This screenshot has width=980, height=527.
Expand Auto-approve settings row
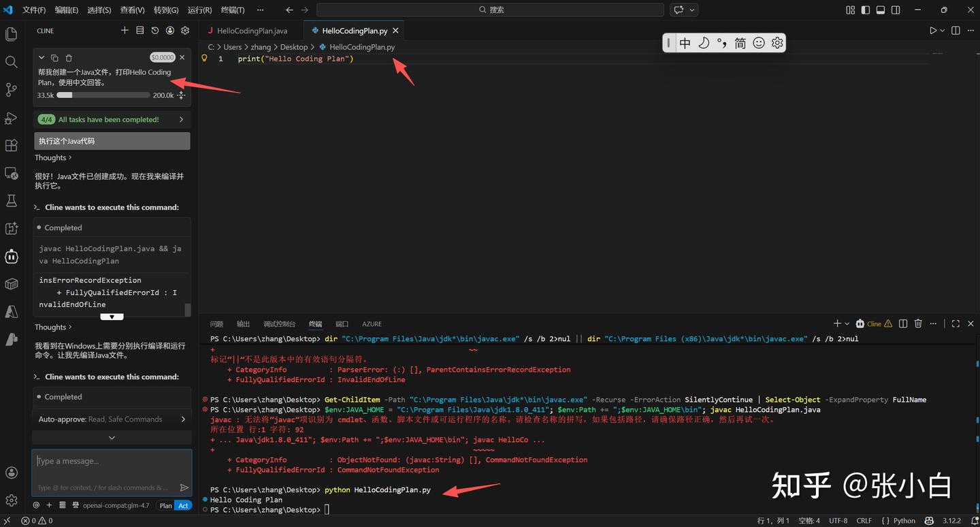tap(112, 419)
